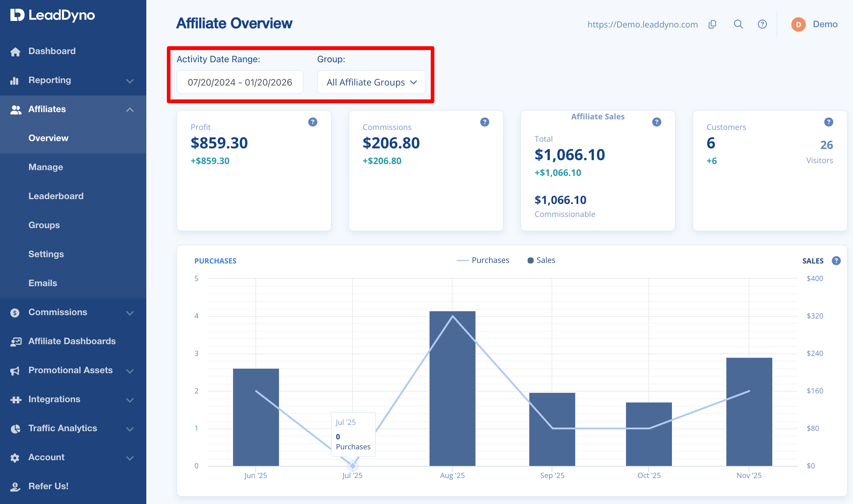Open the Activity Date Range picker
This screenshot has width=853, height=504.
tap(240, 82)
